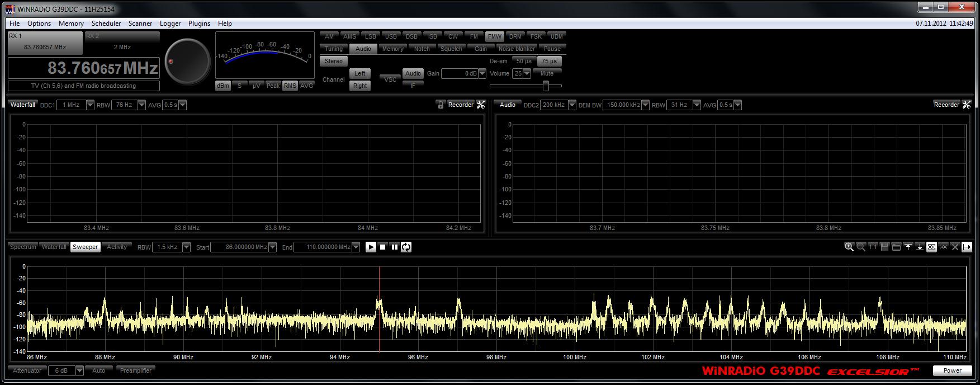This screenshot has width=980, height=385.
Task: Set de-emphasis to 50 µs
Action: coord(524,61)
